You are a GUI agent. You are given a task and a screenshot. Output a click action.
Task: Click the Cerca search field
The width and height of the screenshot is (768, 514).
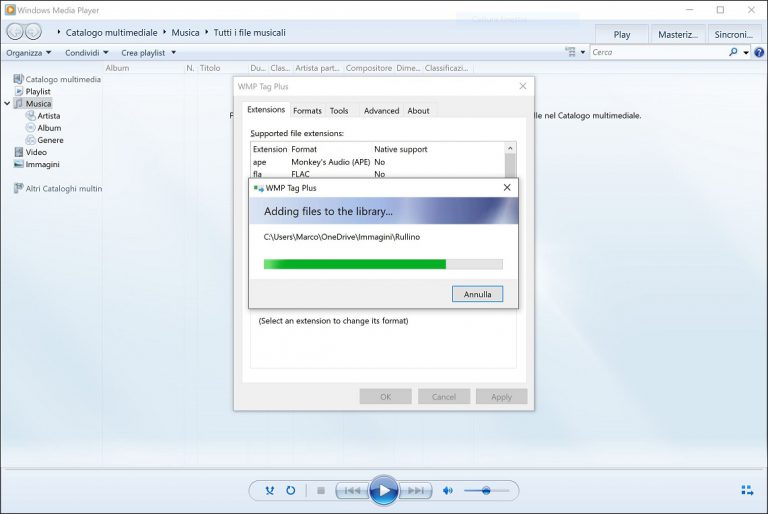658,52
